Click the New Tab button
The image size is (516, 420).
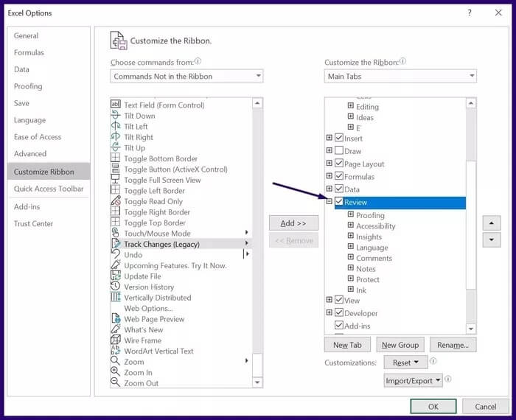[347, 345]
